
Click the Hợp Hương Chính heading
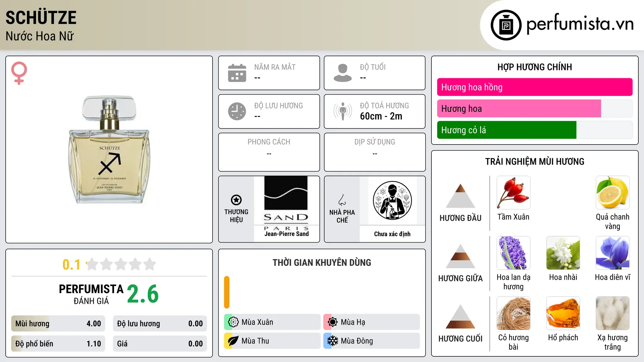[x=535, y=67]
